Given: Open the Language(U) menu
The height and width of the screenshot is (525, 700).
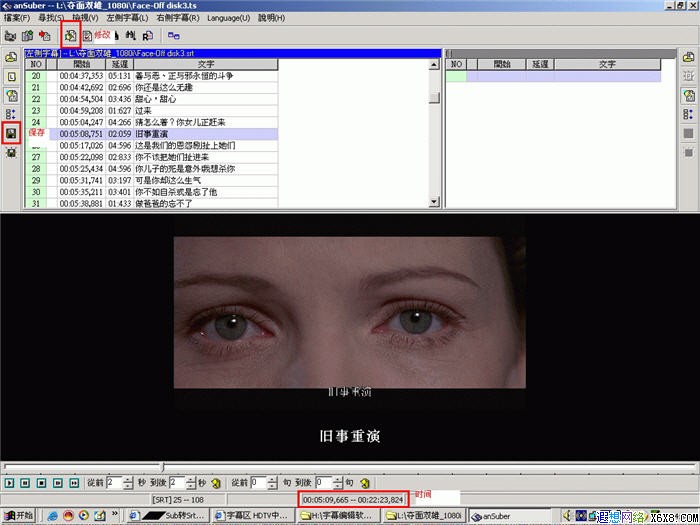Looking at the screenshot, I should (229, 18).
